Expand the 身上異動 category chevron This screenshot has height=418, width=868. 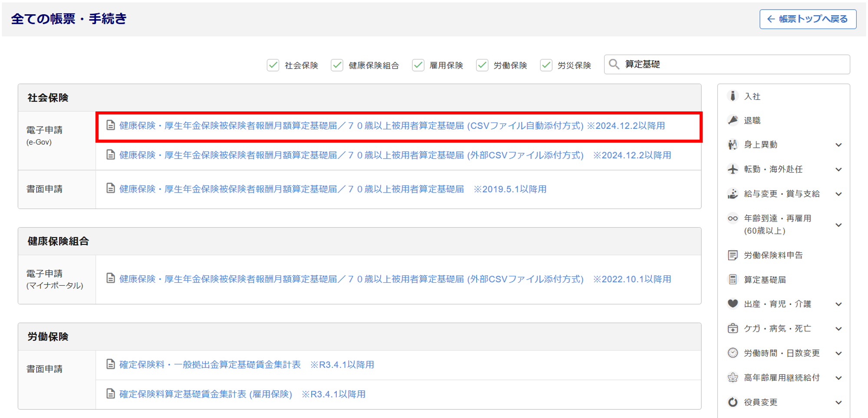[x=838, y=145]
